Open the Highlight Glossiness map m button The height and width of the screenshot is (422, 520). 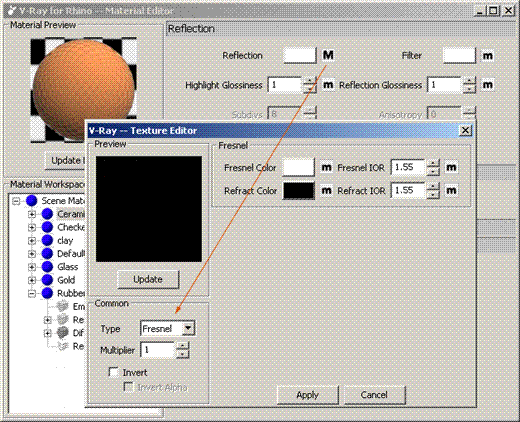click(x=328, y=85)
